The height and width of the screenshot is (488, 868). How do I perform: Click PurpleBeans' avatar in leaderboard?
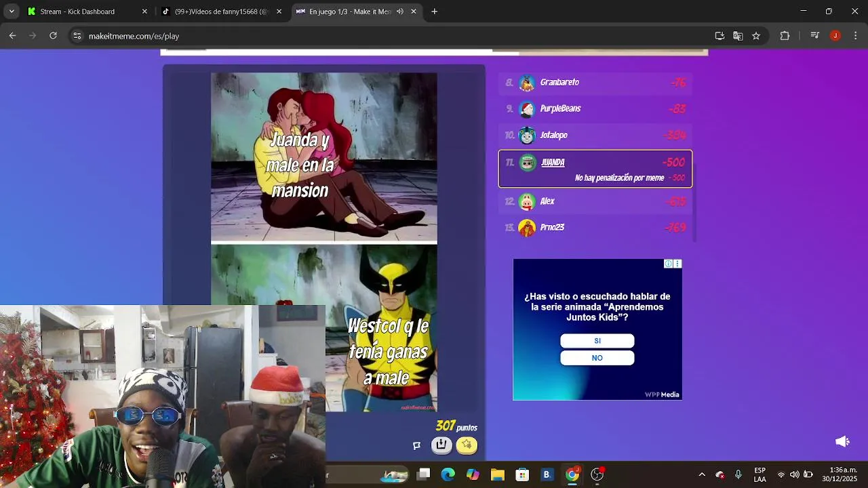pyautogui.click(x=527, y=109)
